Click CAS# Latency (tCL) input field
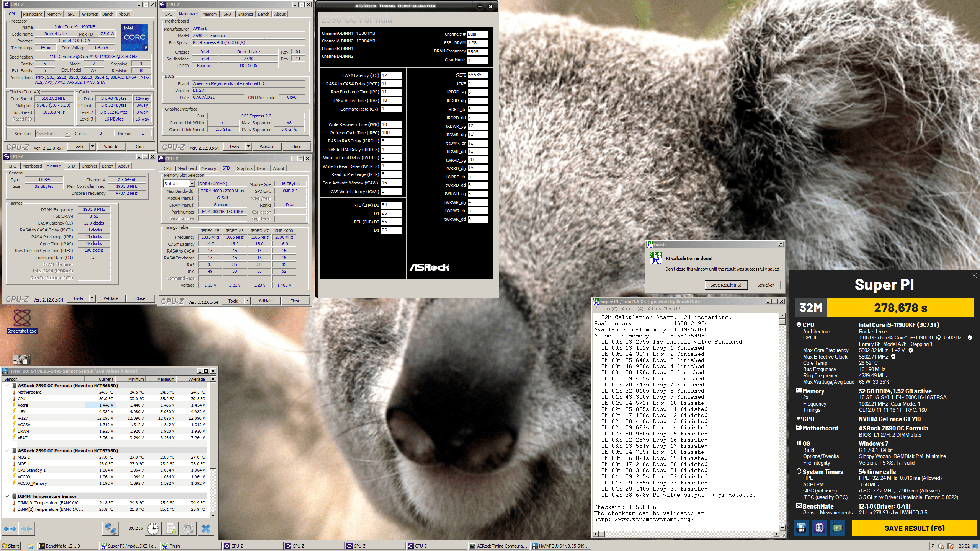Image resolution: width=980 pixels, height=551 pixels. (x=391, y=75)
